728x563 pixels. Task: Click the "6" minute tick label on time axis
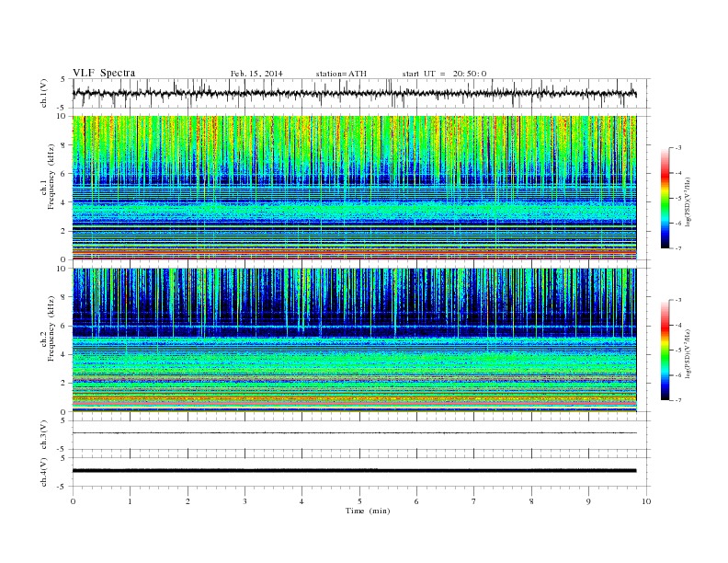pyautogui.click(x=416, y=501)
